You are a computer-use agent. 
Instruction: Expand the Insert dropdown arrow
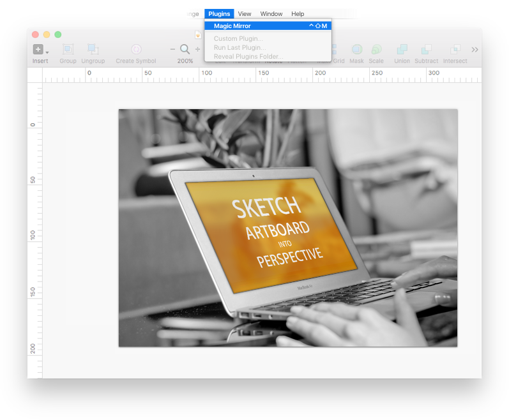click(47, 52)
